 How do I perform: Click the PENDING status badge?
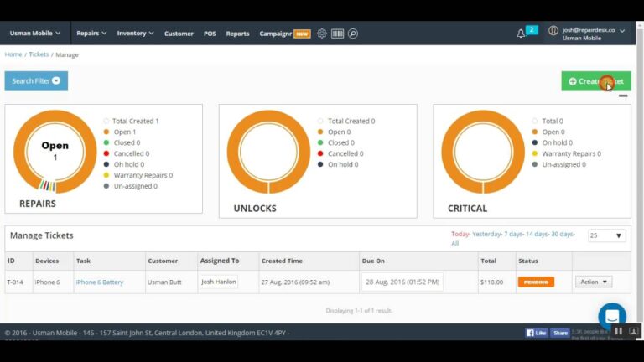click(536, 282)
